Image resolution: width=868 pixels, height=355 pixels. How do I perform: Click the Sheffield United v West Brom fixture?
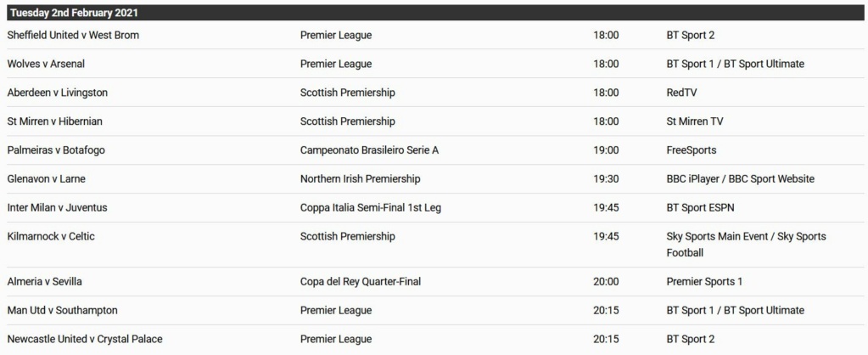[x=73, y=35]
